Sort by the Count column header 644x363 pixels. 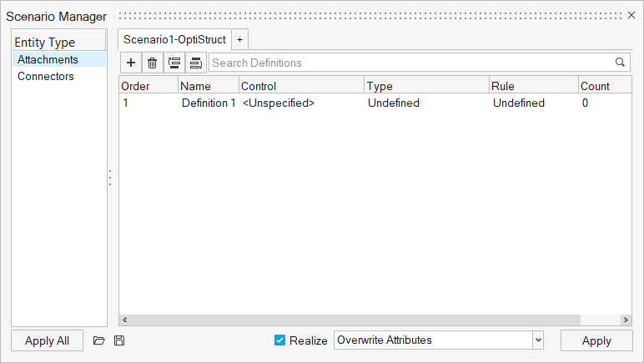(x=605, y=86)
